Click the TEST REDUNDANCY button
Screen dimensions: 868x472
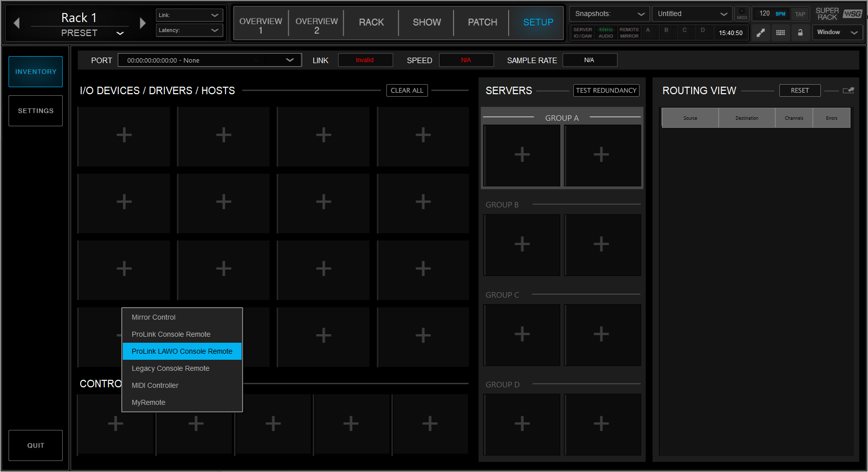pyautogui.click(x=606, y=90)
